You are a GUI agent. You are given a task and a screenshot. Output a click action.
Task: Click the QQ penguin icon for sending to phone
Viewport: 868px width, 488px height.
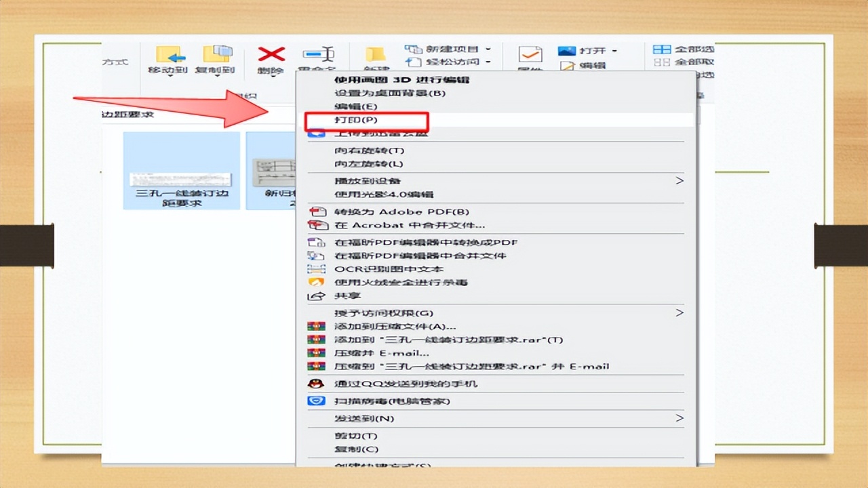point(315,384)
